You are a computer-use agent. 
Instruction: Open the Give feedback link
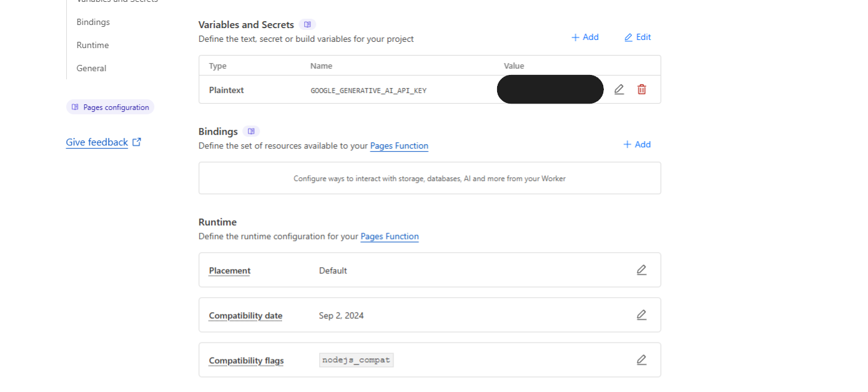tap(97, 142)
